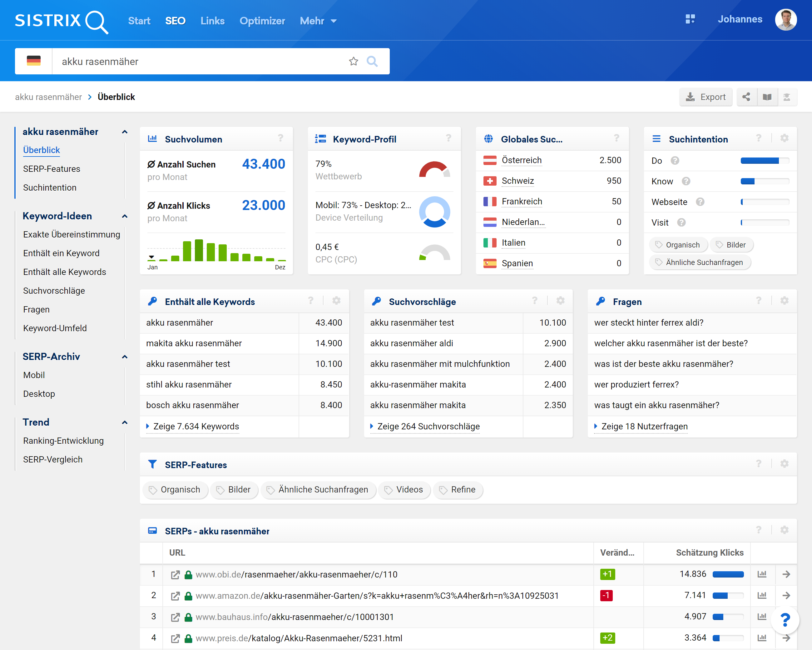
Task: Open the handbook book icon in toolbar
Action: click(767, 97)
